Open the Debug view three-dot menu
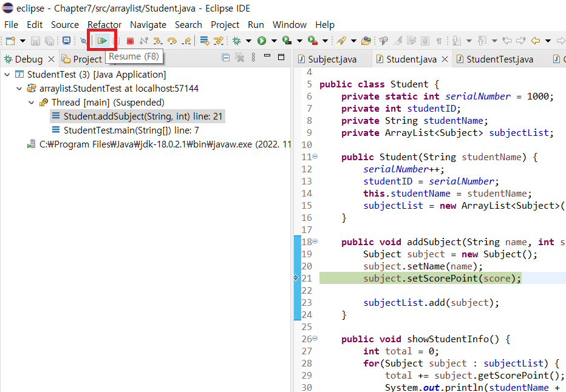The image size is (566, 392). (x=253, y=57)
